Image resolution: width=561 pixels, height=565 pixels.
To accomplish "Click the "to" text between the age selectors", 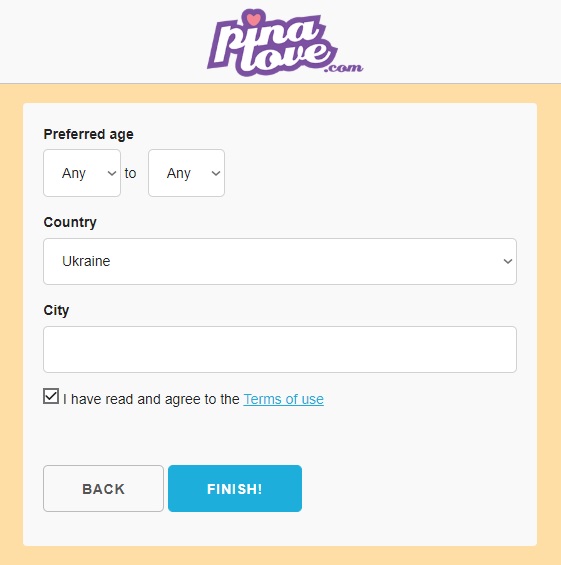I will coord(130,173).
